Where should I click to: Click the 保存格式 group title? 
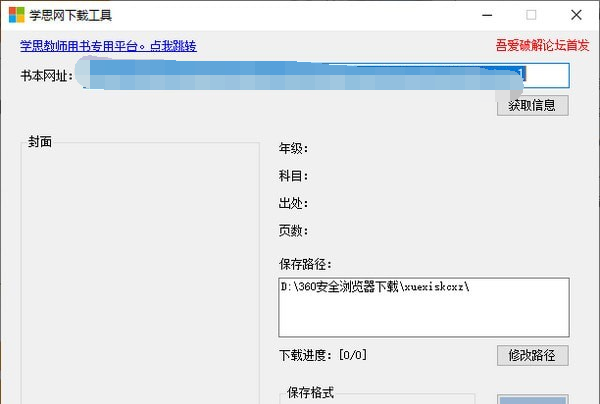pyautogui.click(x=310, y=393)
